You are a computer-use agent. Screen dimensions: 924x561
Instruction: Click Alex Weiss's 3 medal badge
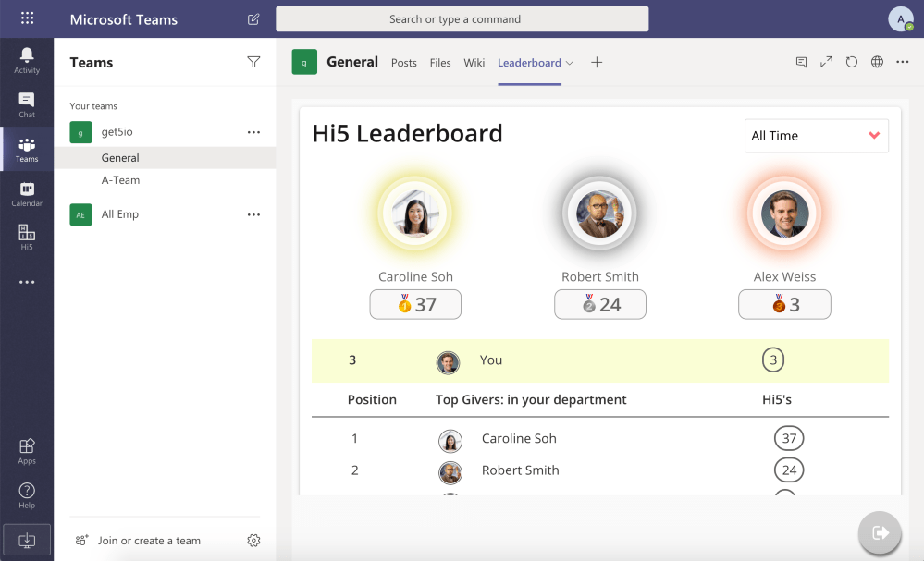pos(784,304)
